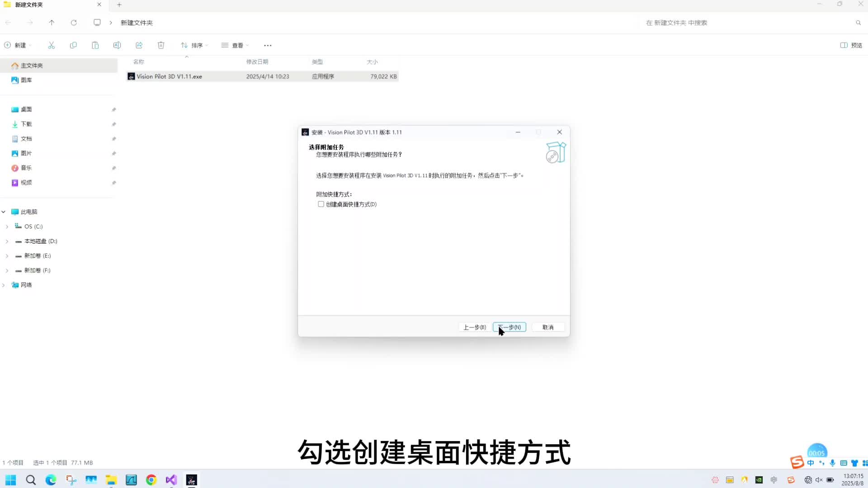868x488 pixels.
Task: Launch Google Chrome from taskbar
Action: coord(151,480)
